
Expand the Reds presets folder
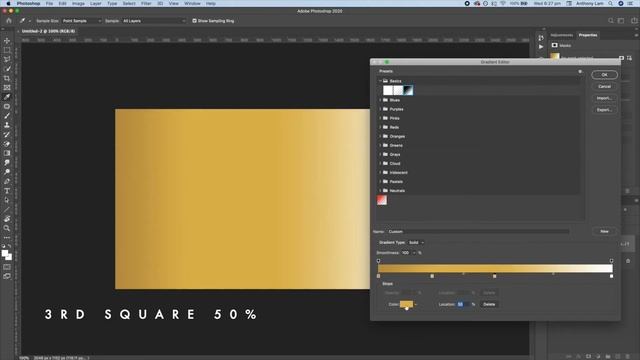click(x=380, y=127)
